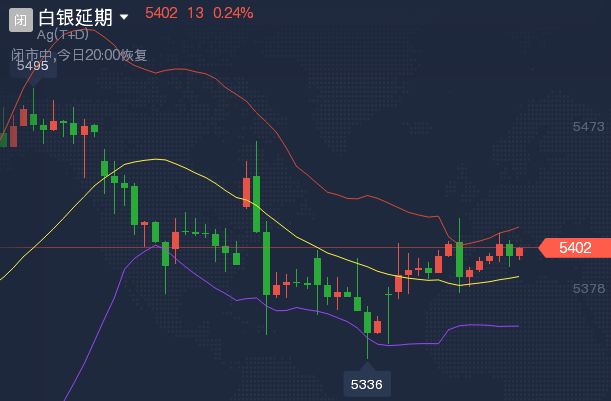
Task: Click the 5495 high price label
Action: click(33, 66)
